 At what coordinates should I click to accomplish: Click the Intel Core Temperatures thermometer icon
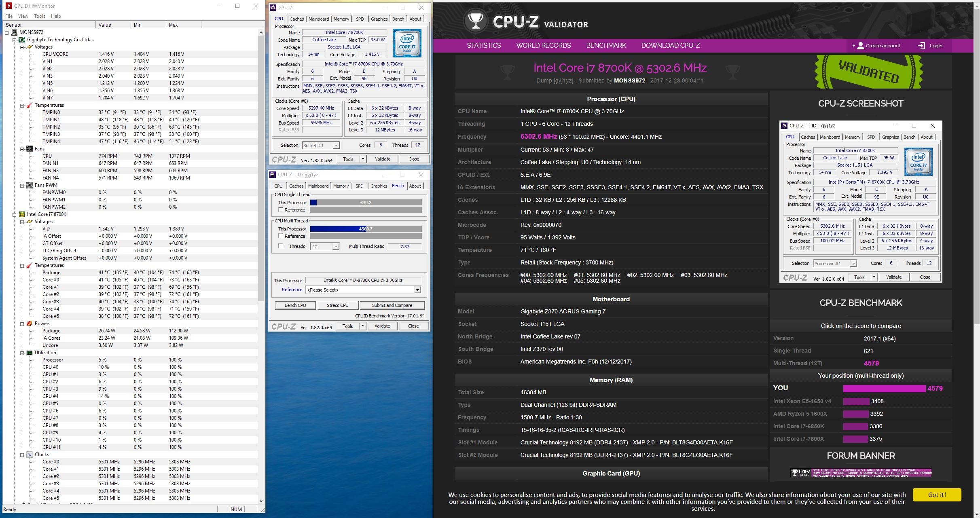coord(30,265)
